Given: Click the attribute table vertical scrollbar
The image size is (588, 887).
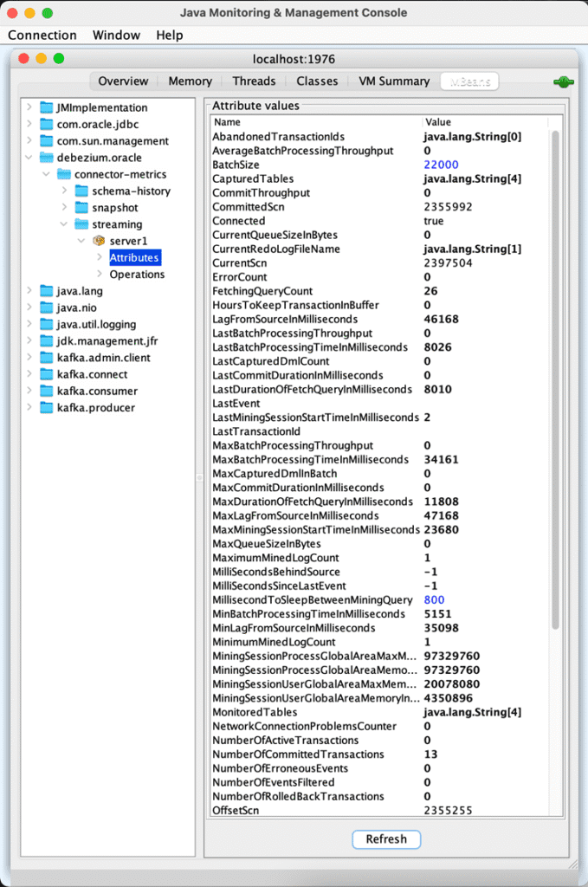Looking at the screenshot, I should point(555,379).
